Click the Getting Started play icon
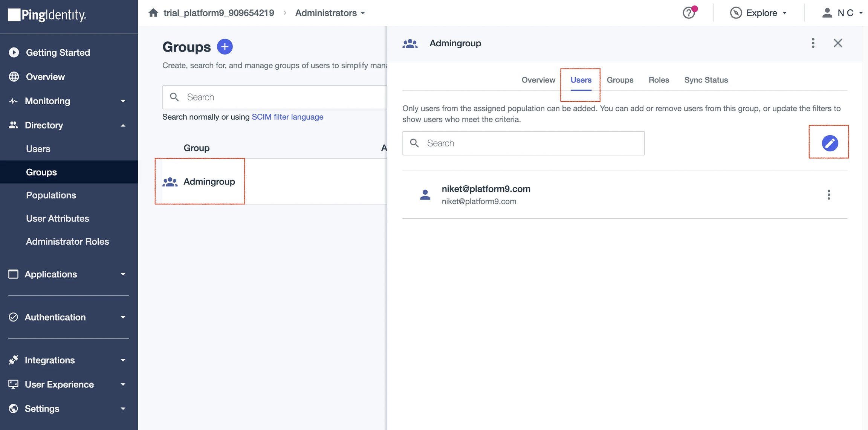Viewport: 868px width, 430px height. pyautogui.click(x=14, y=52)
